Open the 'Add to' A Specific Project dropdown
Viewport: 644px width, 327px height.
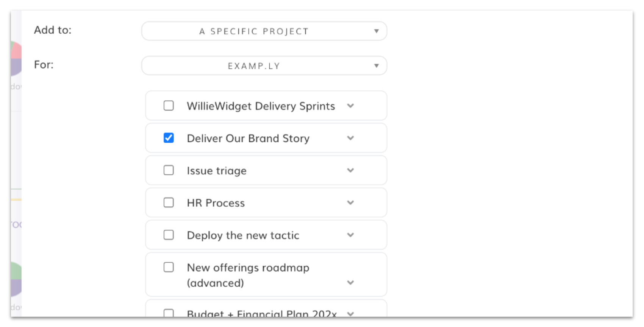tap(264, 31)
